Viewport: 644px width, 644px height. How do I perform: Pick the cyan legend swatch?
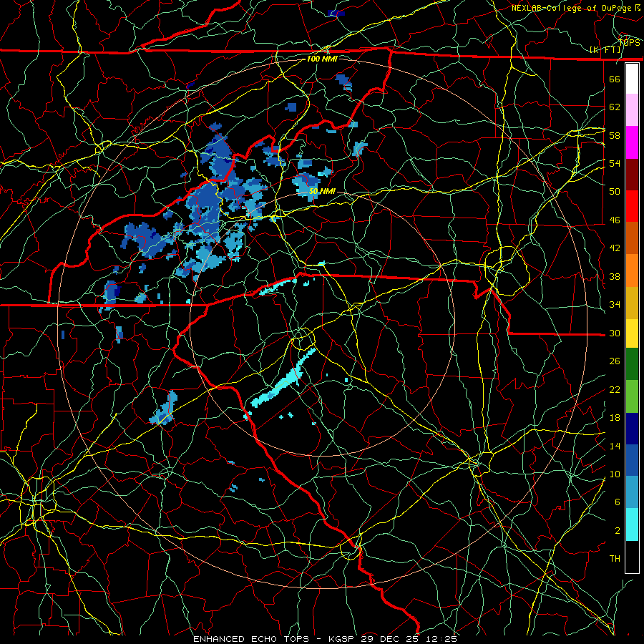tap(632, 525)
